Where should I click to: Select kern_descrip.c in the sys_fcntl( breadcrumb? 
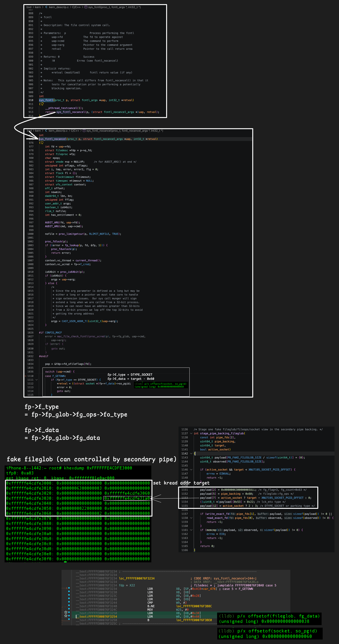(x=59, y=7)
